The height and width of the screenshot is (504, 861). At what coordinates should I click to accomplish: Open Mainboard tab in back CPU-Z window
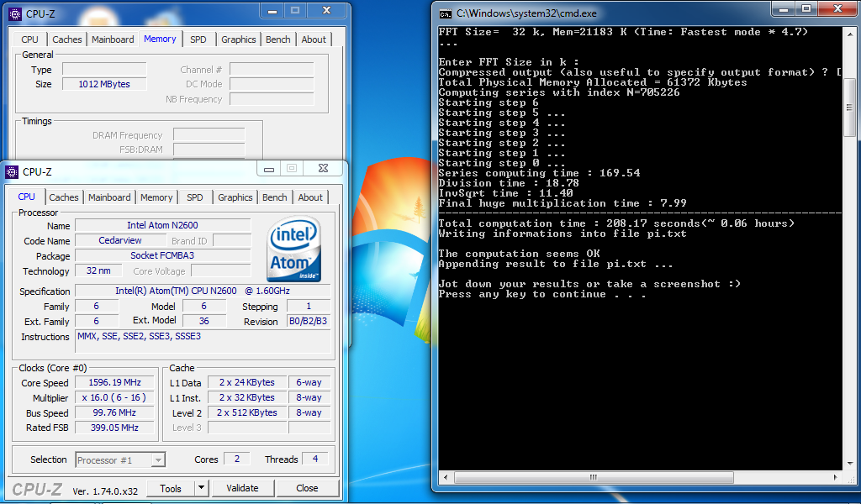(113, 39)
